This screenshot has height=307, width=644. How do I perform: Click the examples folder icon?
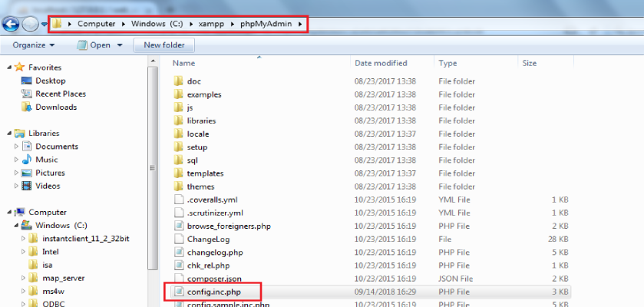click(x=178, y=94)
